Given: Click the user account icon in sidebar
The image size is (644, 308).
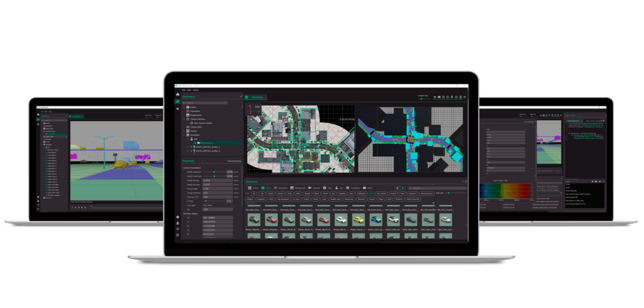Looking at the screenshot, I should [177, 223].
